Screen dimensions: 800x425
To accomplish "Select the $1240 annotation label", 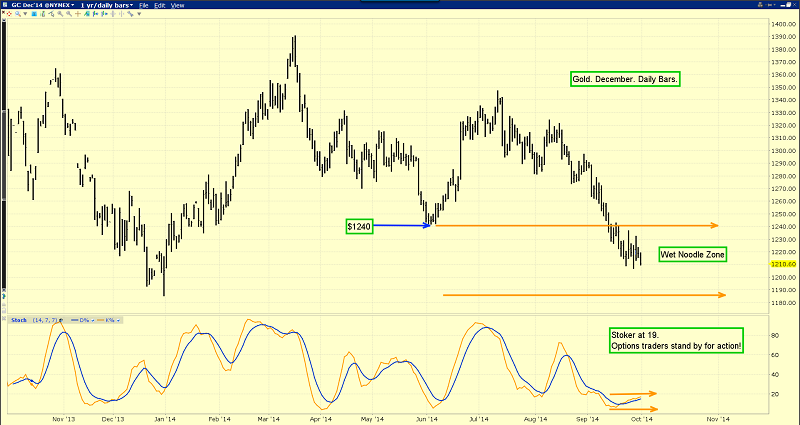I will click(359, 227).
